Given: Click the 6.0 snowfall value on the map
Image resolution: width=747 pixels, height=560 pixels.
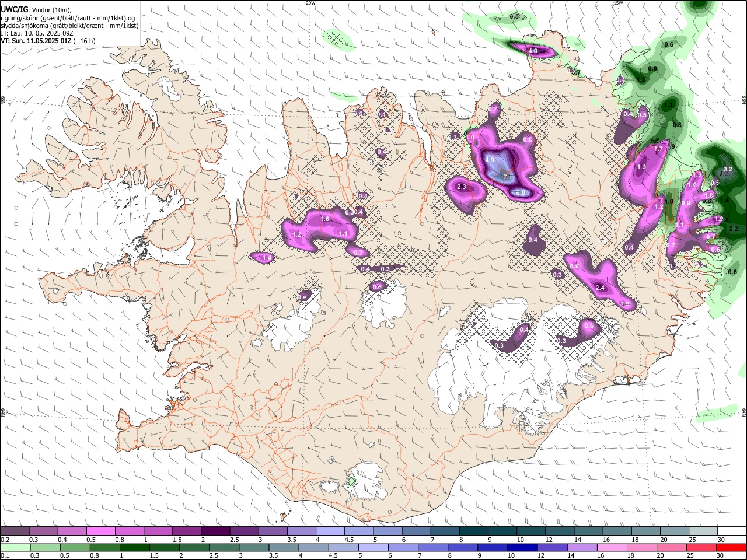Looking at the screenshot, I should click(521, 193).
